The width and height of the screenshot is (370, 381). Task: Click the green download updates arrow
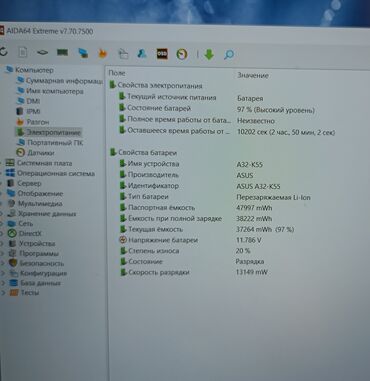(x=209, y=54)
